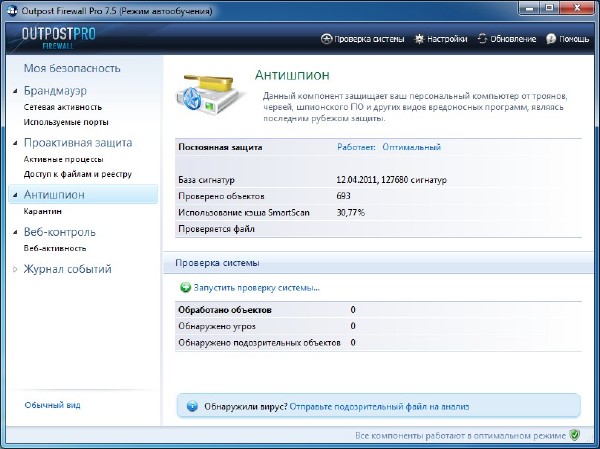Click the Оптимальный protection level link

tap(411, 147)
